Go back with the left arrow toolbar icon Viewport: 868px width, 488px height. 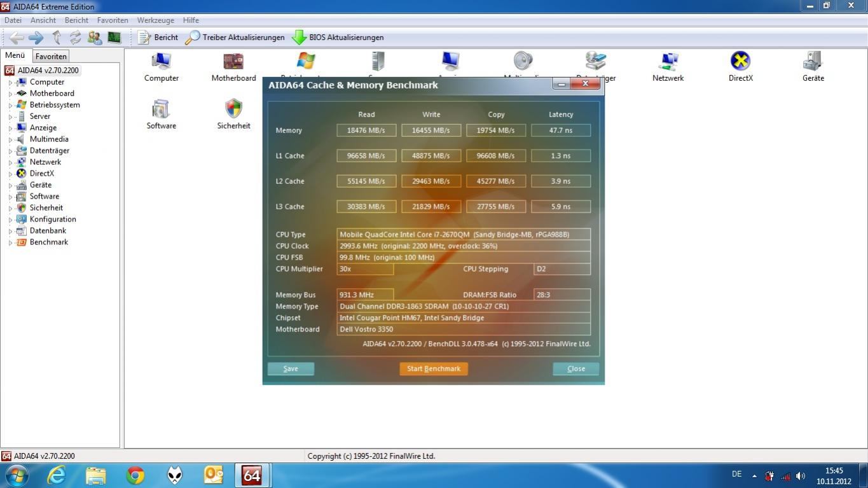coord(17,38)
